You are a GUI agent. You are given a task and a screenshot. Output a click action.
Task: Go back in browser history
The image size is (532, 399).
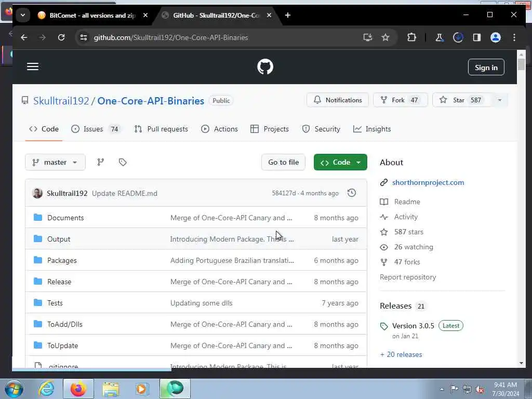pos(24,37)
